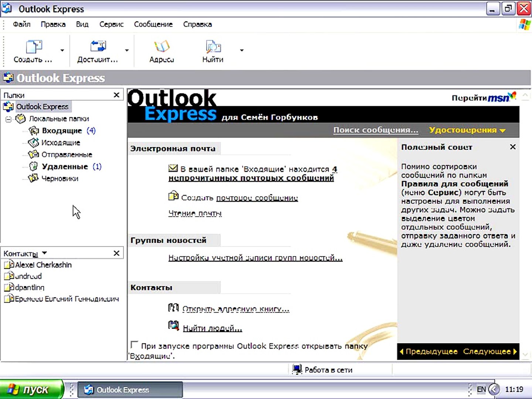Viewport: 532px width, 399px height.
Task: Click the Исходящие outbox folder icon
Action: click(34, 142)
